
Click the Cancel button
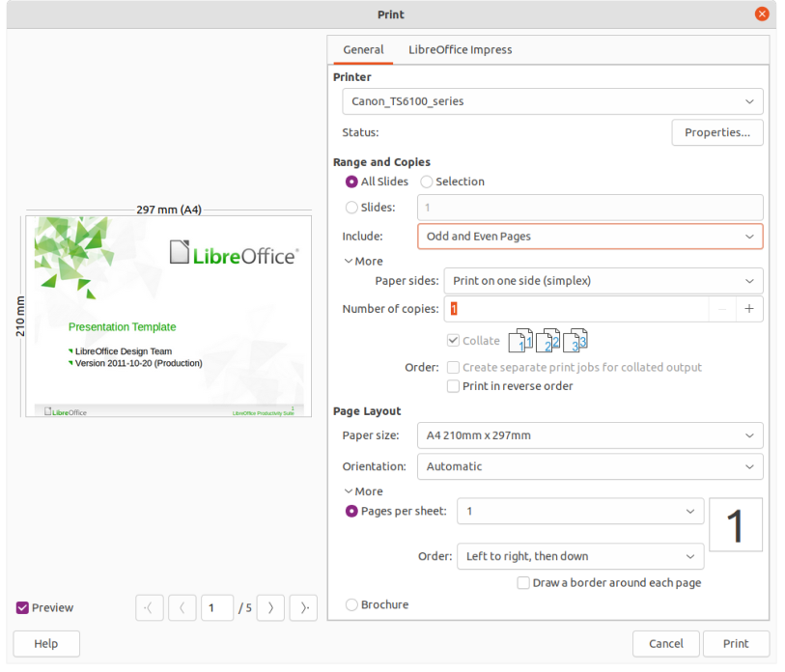(x=666, y=644)
